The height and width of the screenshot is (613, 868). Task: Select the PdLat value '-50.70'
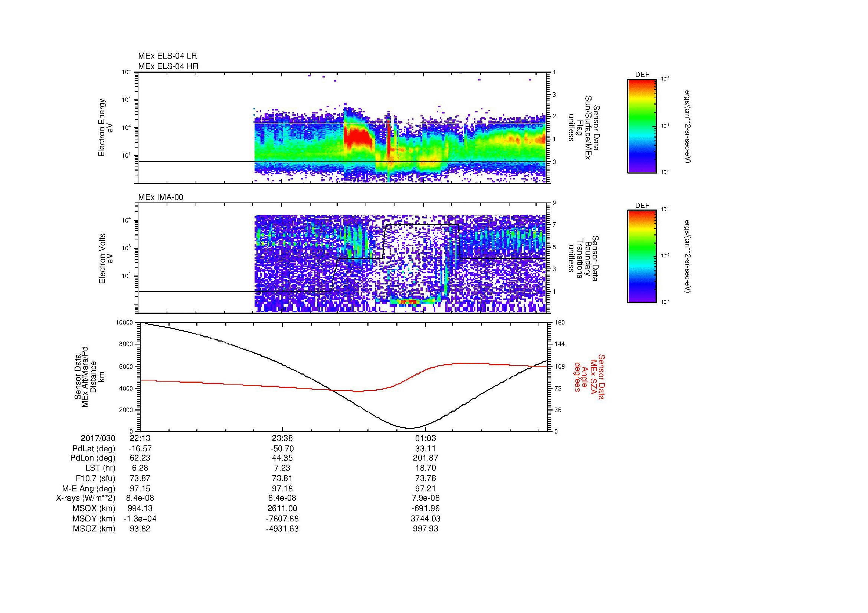282,449
